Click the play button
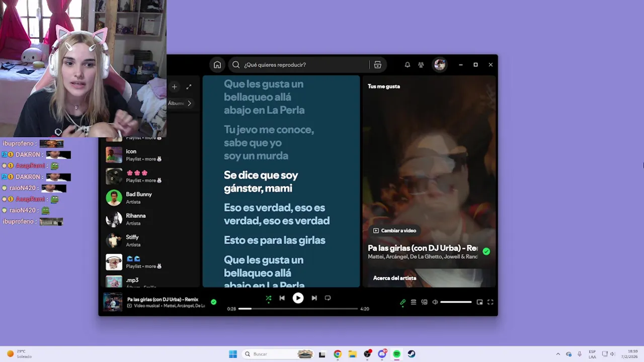Viewport: 644px width, 362px height. pyautogui.click(x=298, y=298)
